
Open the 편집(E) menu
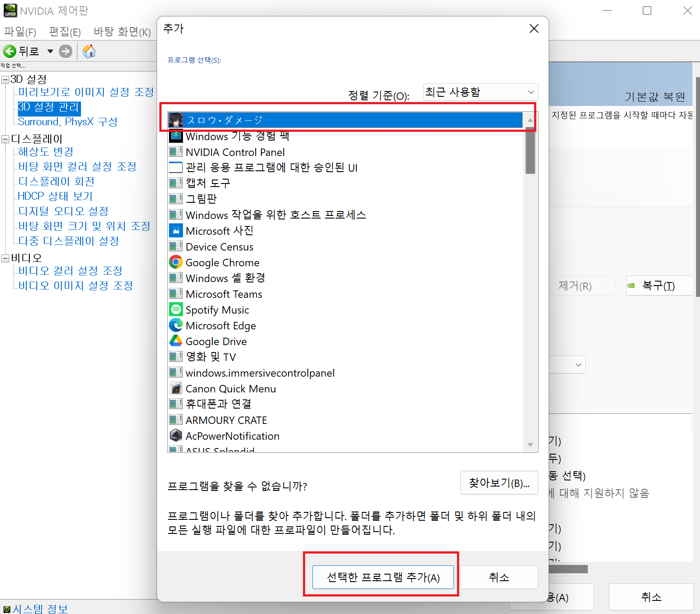tap(65, 32)
